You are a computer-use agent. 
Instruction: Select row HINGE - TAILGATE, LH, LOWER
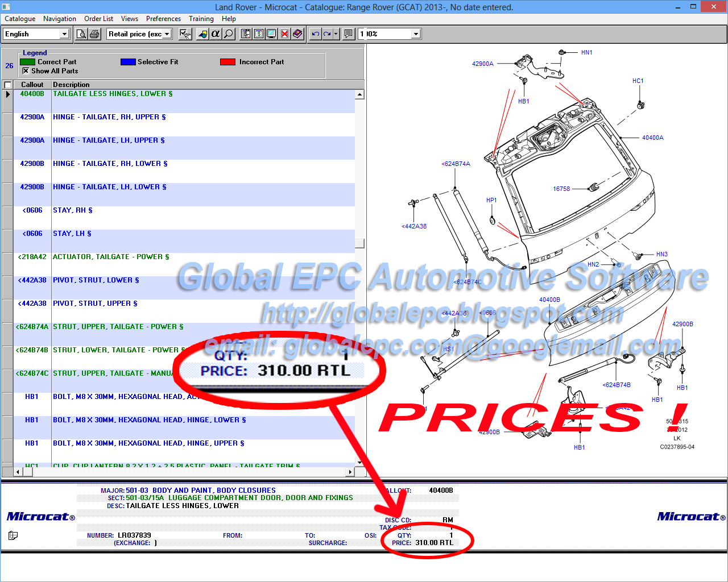tap(184, 194)
